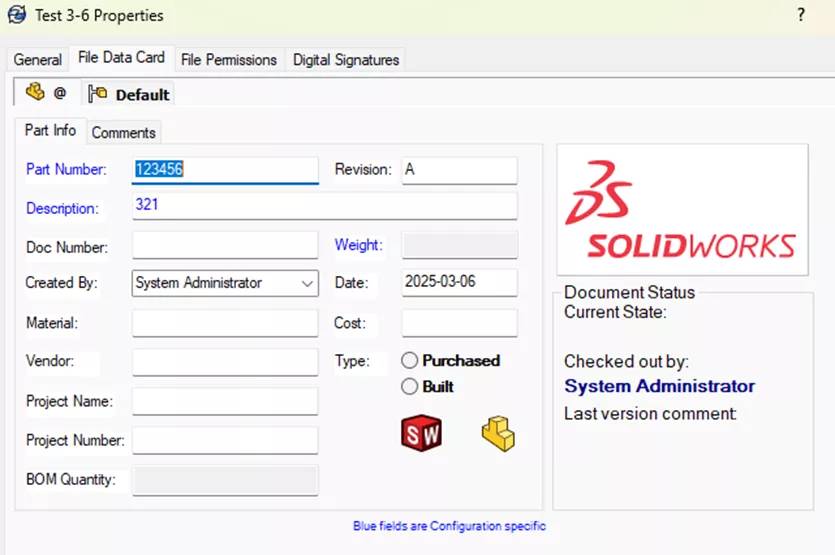This screenshot has width=835, height=555.
Task: Select the Built radio button
Action: point(409,386)
